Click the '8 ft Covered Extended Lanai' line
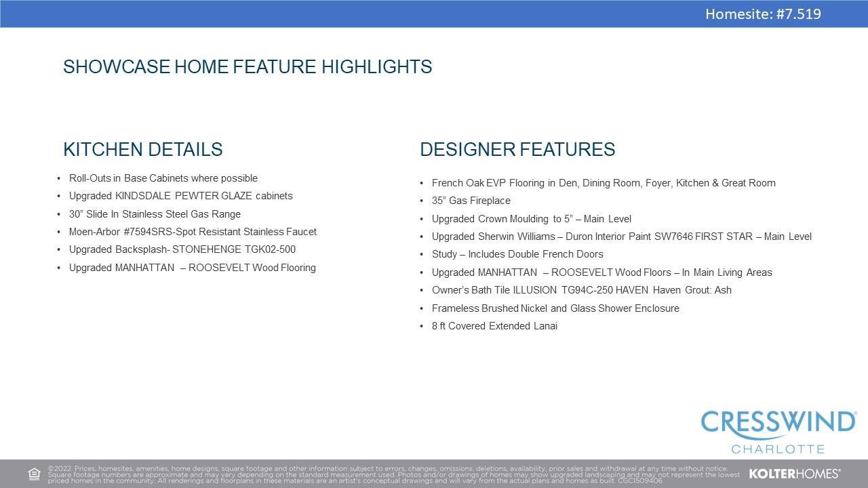Viewport: 868px width, 488px height. [x=494, y=326]
